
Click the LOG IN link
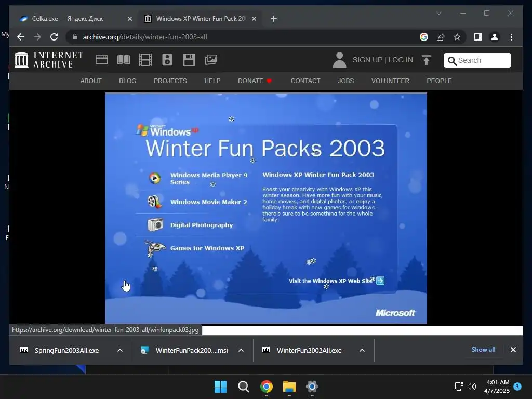(x=401, y=60)
